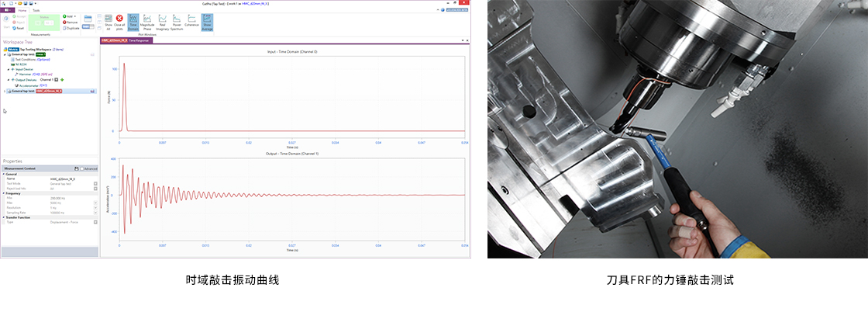Open the Magnitude Phase plot window
Image resolution: width=868 pixels, height=312 pixels.
[x=149, y=20]
